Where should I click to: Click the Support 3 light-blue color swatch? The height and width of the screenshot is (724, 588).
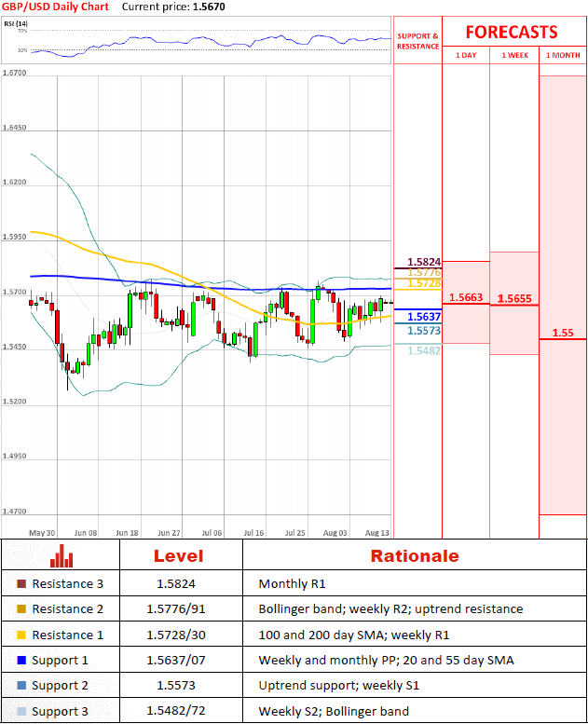click(x=21, y=711)
